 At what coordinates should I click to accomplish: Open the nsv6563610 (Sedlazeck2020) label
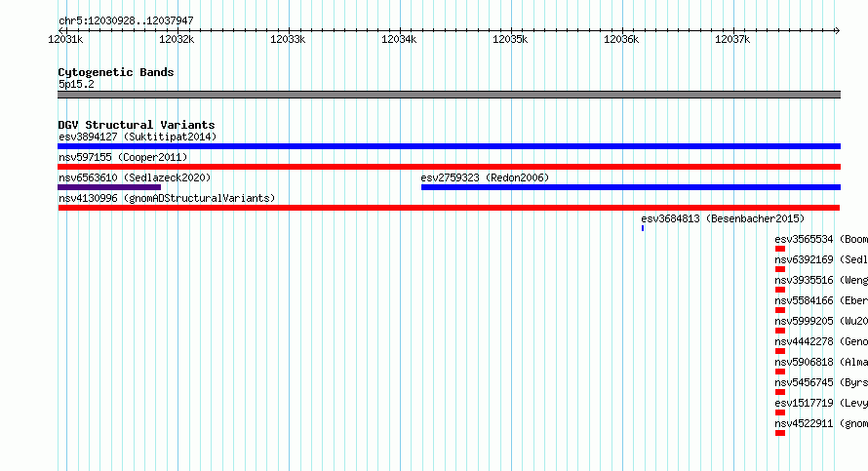tap(135, 177)
